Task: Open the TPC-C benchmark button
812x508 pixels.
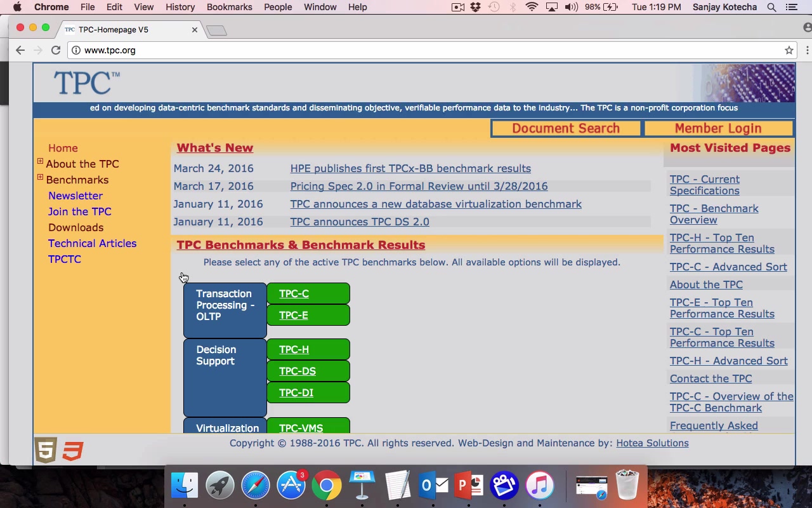Action: (308, 294)
